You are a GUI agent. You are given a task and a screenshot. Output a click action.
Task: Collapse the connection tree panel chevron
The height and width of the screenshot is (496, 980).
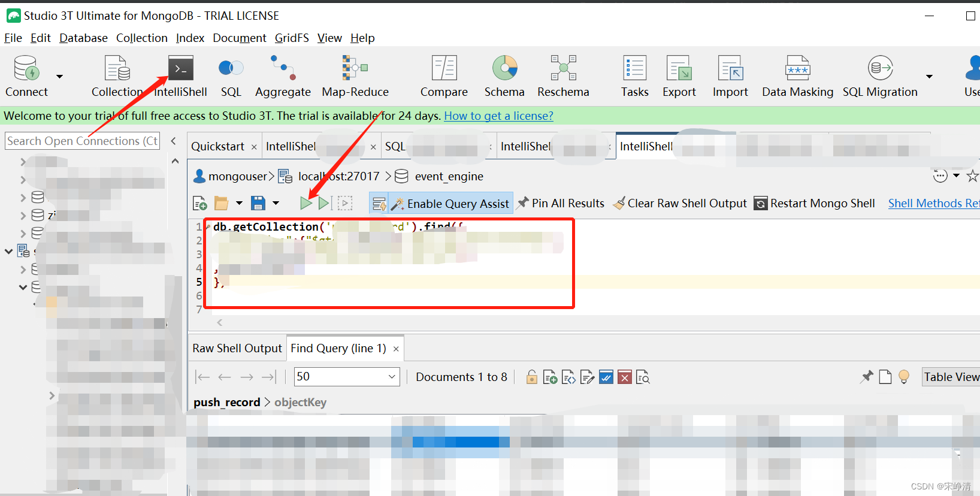[x=173, y=141]
